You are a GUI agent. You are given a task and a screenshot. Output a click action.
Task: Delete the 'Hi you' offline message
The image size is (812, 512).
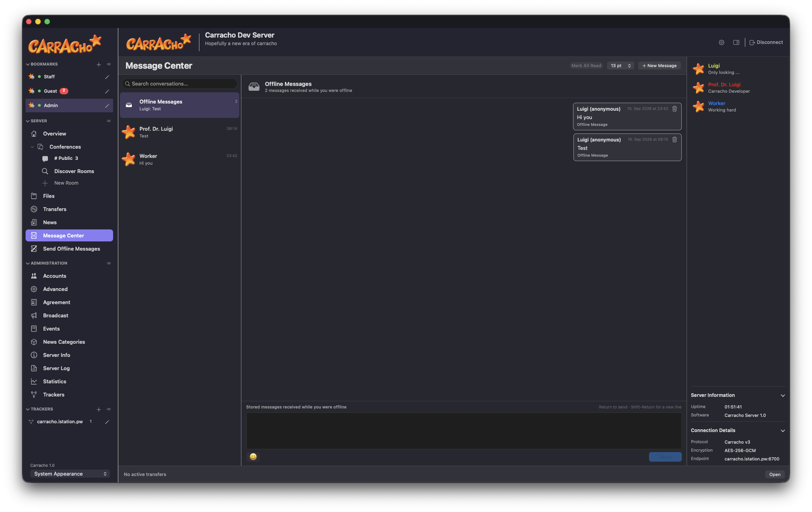click(675, 109)
